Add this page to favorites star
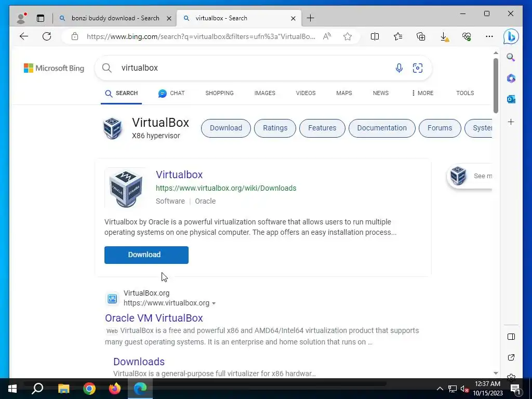This screenshot has height=399, width=532. click(348, 36)
